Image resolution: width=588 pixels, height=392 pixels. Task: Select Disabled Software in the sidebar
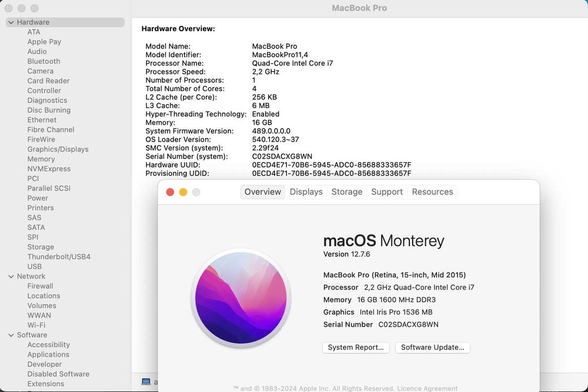58,374
